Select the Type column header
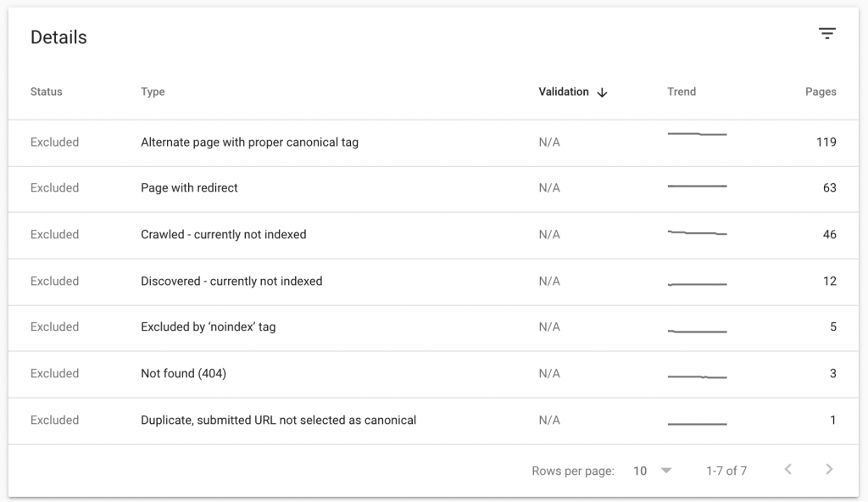Screen dimensions: 868x502 (x=153, y=92)
